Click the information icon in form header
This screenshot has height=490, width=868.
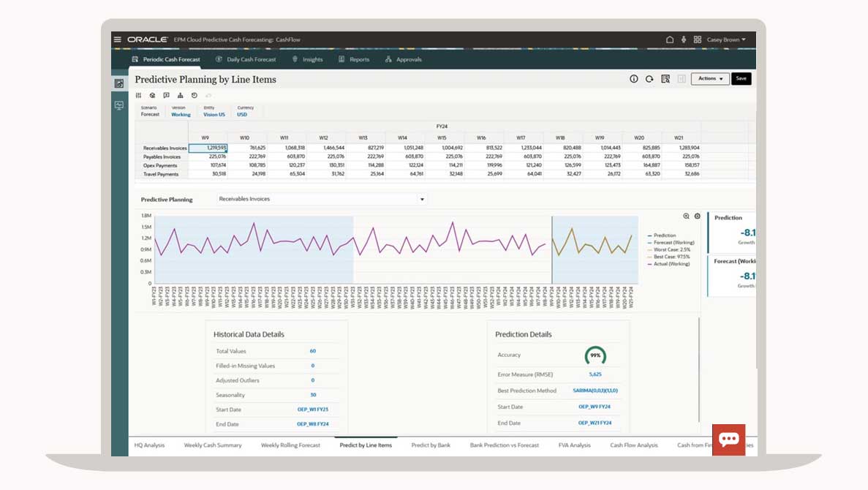point(634,79)
